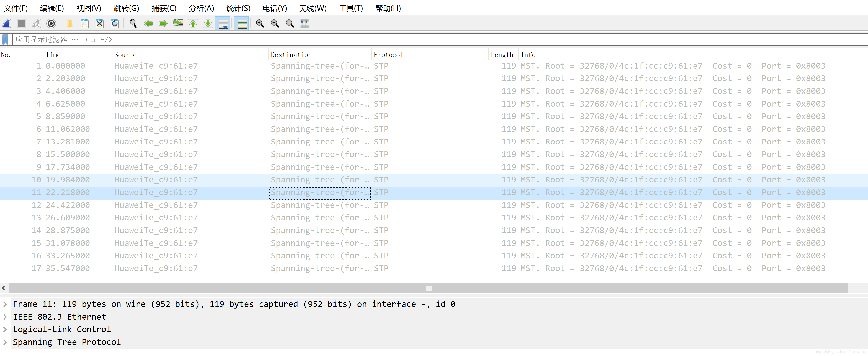Open the 分析(A) menu
This screenshot has height=356, width=868.
tap(202, 8)
